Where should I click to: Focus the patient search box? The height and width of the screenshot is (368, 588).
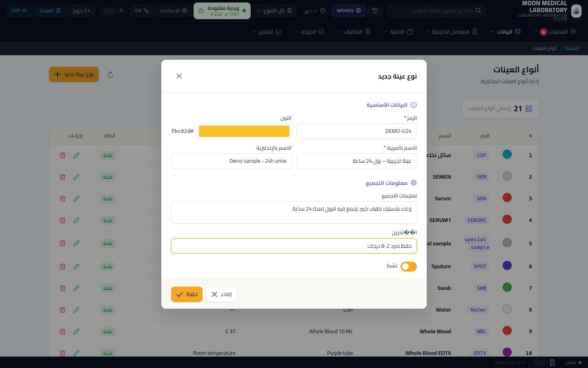[436, 11]
